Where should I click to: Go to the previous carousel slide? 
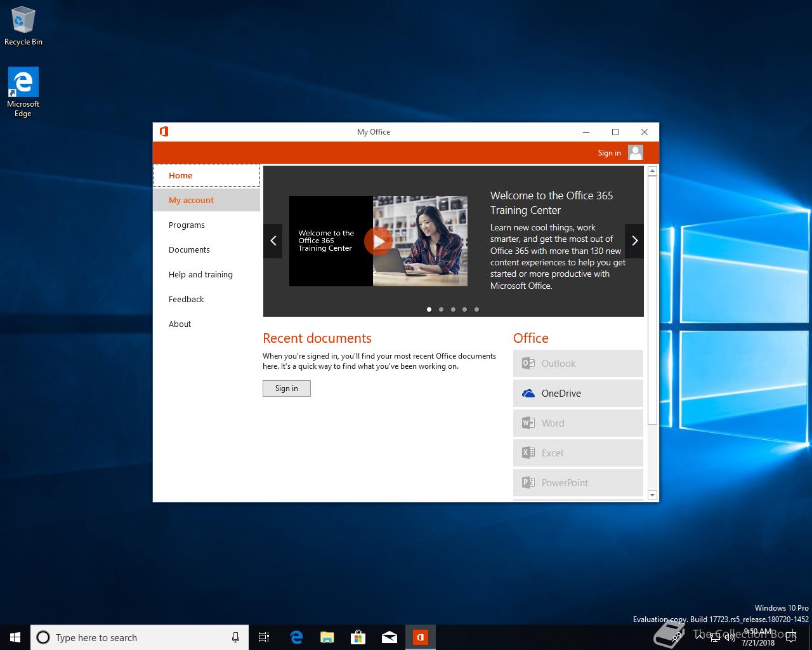[x=273, y=241]
